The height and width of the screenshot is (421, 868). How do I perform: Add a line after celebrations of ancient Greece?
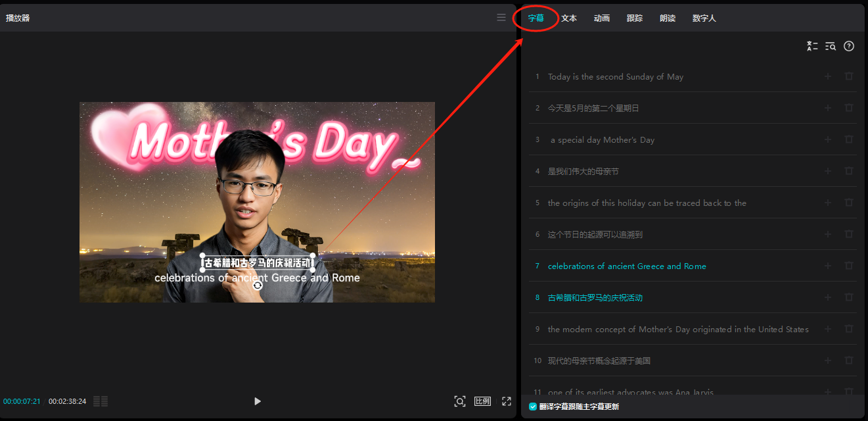click(828, 266)
